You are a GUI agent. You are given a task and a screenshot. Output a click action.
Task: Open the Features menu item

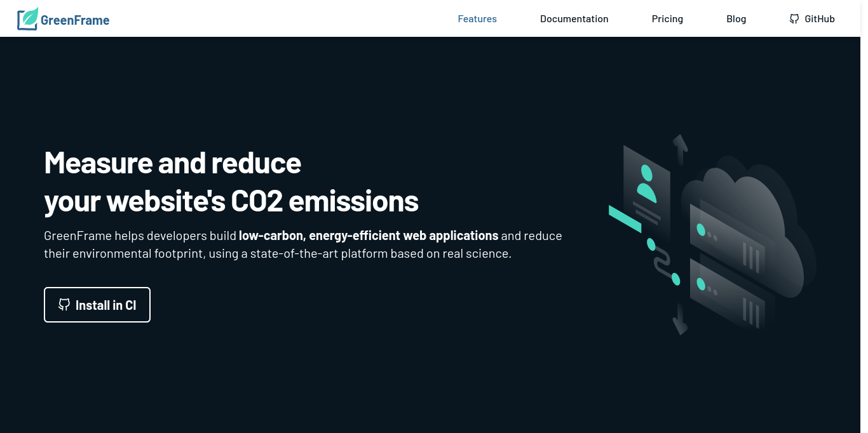click(477, 18)
